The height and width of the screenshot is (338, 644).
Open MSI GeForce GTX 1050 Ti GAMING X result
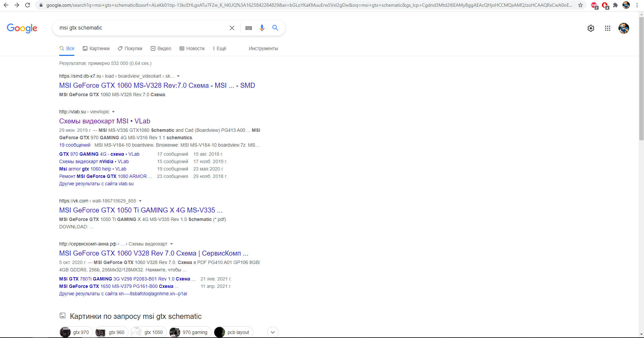(x=141, y=210)
